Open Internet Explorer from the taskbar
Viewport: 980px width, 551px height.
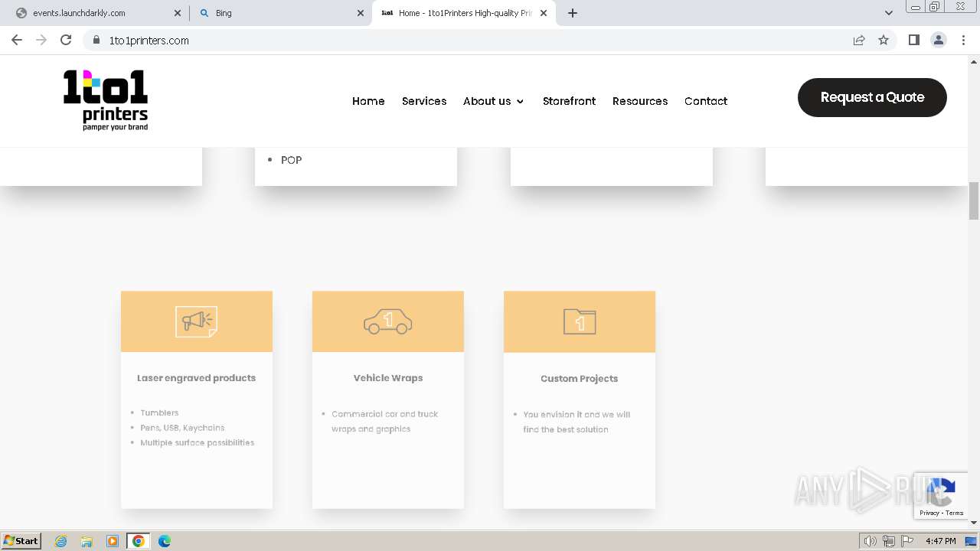(x=61, y=541)
